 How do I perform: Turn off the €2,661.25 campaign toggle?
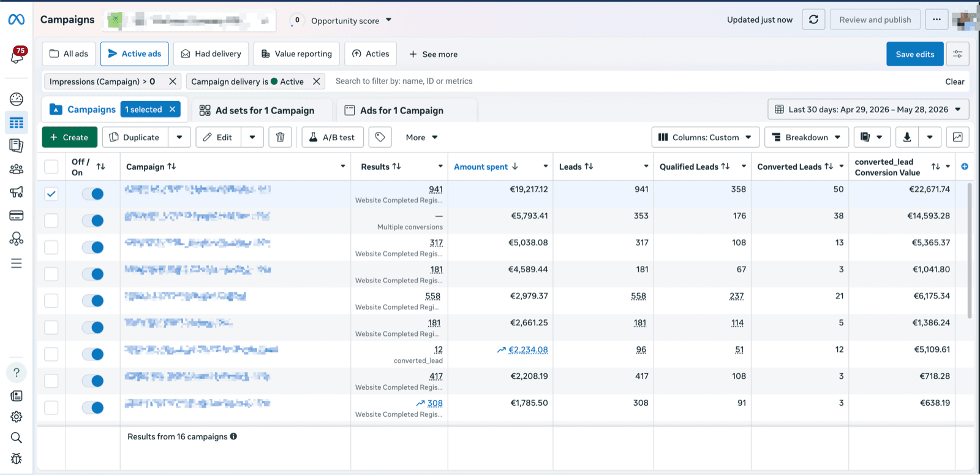[x=93, y=327]
